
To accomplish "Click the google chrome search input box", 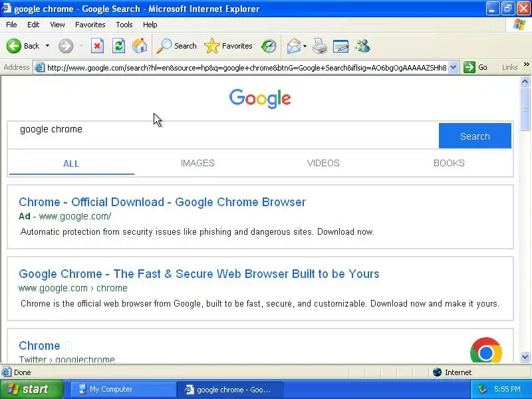I will pyautogui.click(x=223, y=135).
